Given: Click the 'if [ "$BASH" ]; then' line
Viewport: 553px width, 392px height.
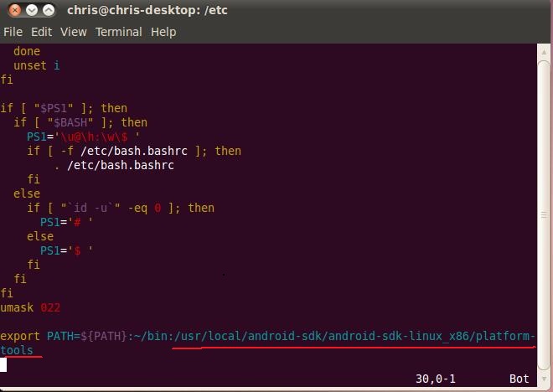Looking at the screenshot, I should click(80, 122).
